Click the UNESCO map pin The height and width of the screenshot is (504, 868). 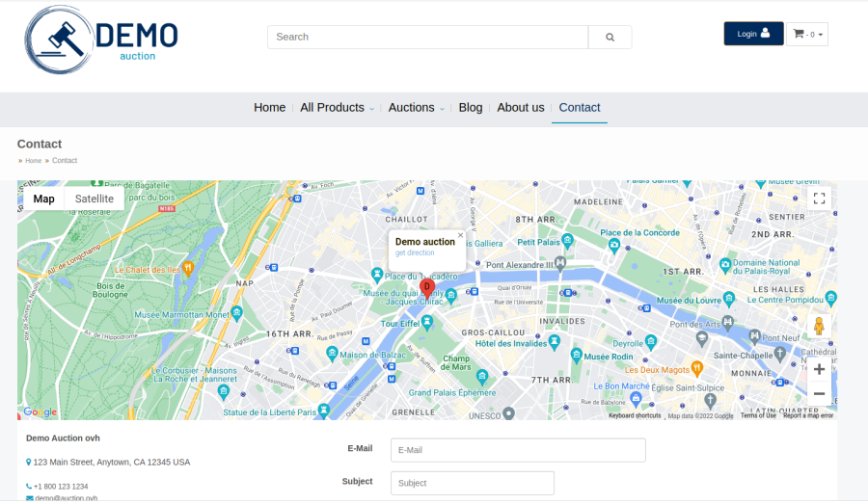pos(508,413)
